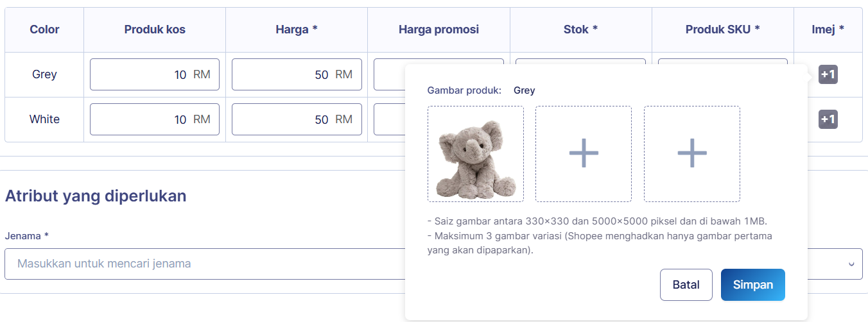Click the +1 image badge for Grey
The image size is (868, 322).
click(x=828, y=74)
